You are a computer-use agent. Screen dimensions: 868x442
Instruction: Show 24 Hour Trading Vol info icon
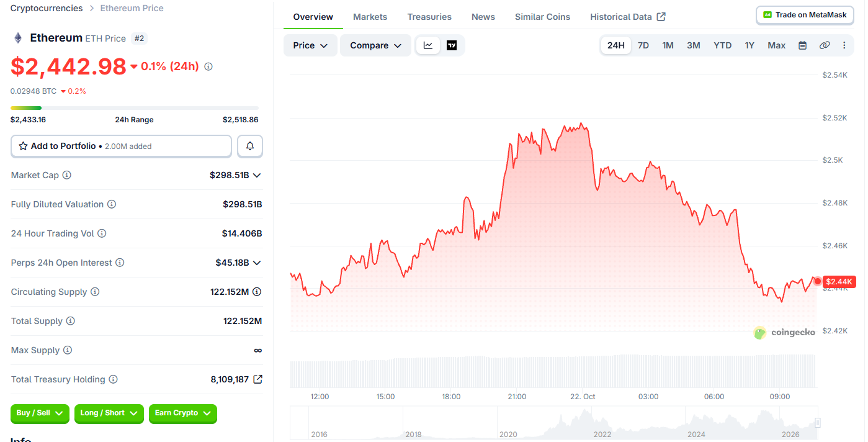click(x=102, y=233)
